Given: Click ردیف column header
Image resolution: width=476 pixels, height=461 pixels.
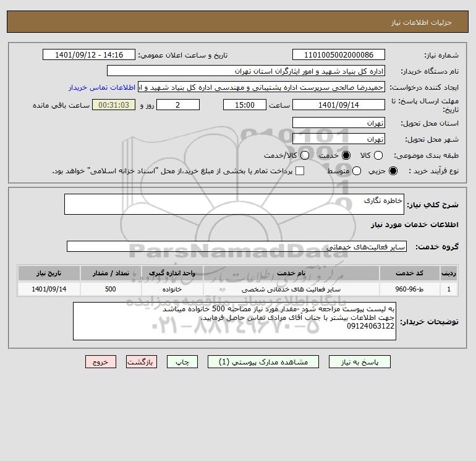Looking at the screenshot, I should click(x=449, y=273).
